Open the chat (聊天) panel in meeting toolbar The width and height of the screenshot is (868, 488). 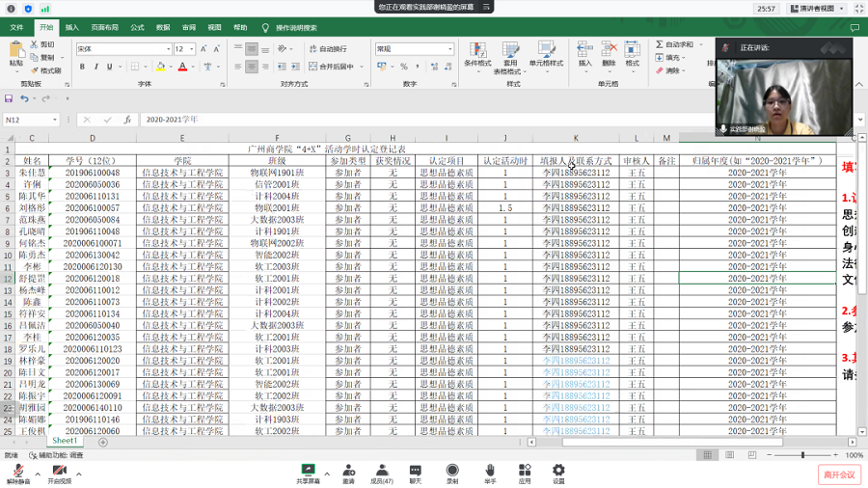(x=415, y=471)
